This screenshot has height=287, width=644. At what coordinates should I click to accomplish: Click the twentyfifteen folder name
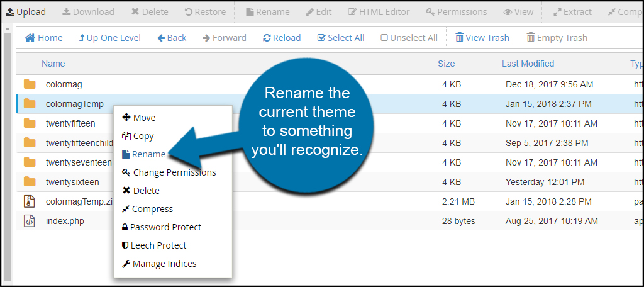[x=70, y=123]
